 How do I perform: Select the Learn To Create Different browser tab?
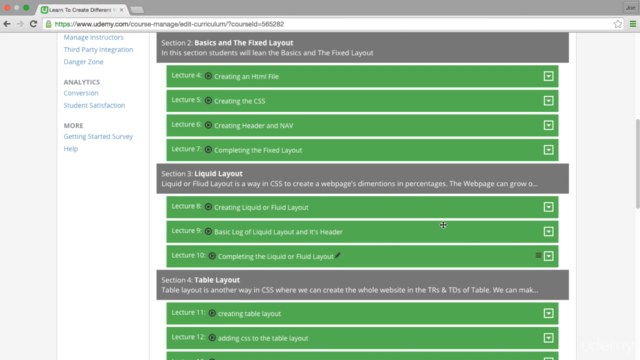coord(82,10)
